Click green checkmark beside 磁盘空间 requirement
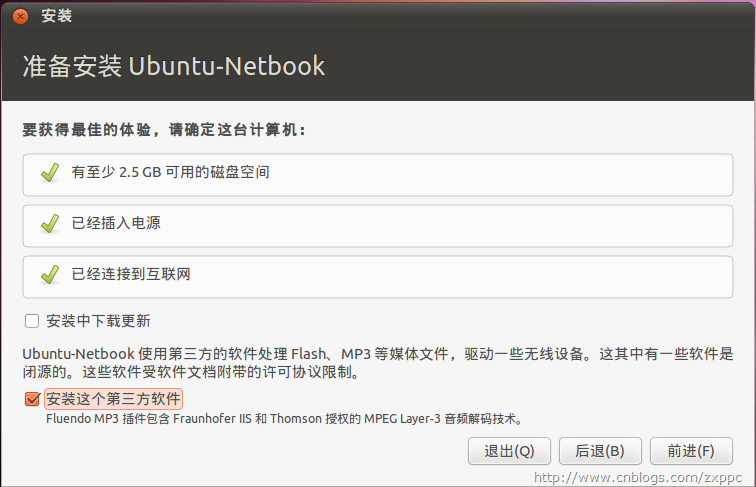 tap(50, 173)
